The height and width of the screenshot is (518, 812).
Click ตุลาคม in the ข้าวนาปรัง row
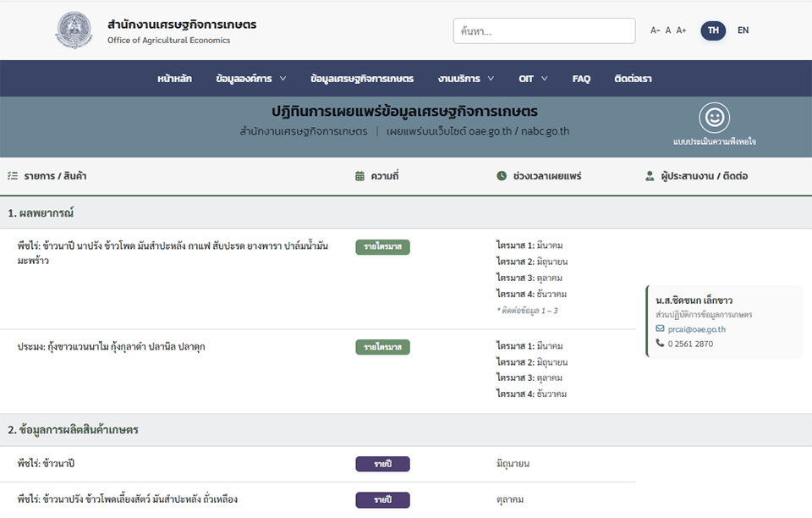pyautogui.click(x=509, y=499)
